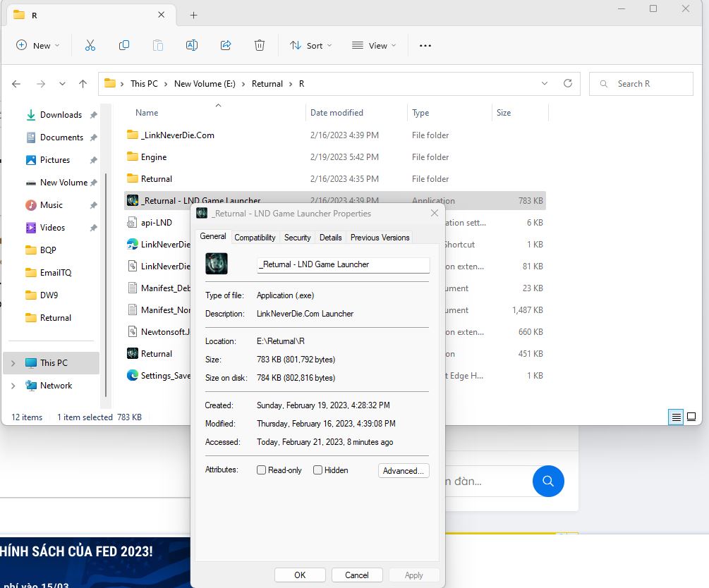This screenshot has width=709, height=588.
Task: Click the launcher icon in Properties dialog
Action: click(216, 264)
